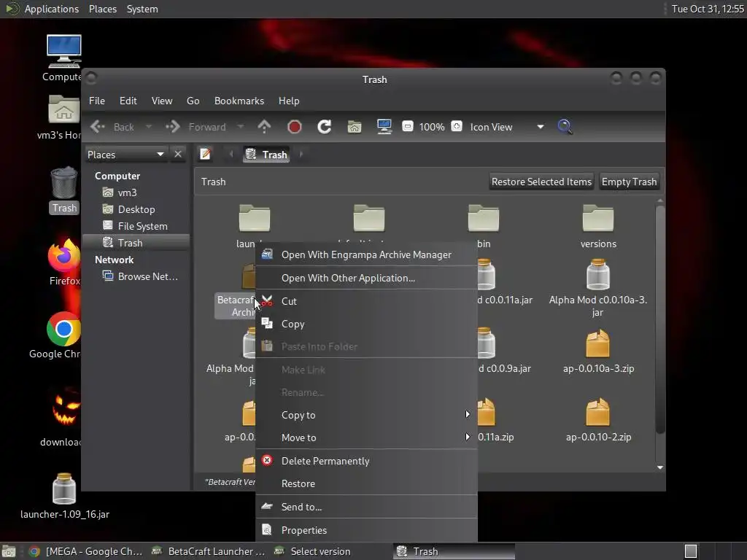Click scrollbar down arrow in file view
Viewport: 747px width, 560px height.
[660, 467]
